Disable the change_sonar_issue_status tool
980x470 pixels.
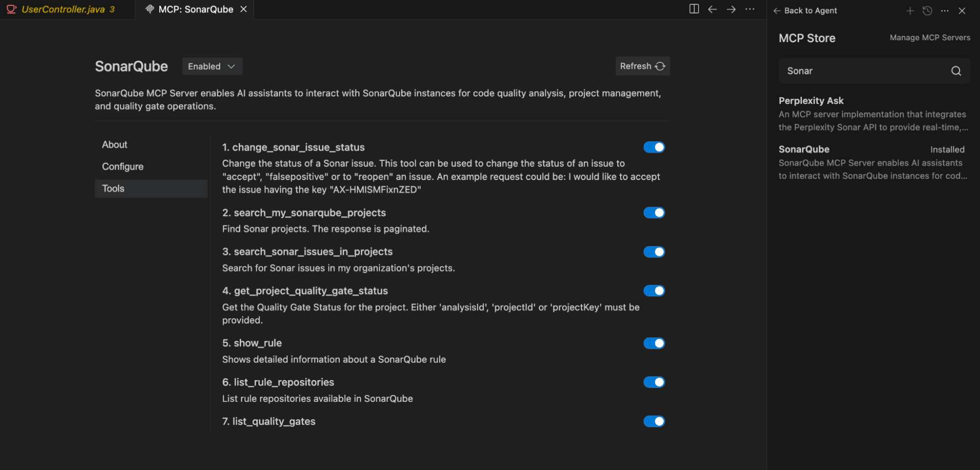click(x=654, y=147)
